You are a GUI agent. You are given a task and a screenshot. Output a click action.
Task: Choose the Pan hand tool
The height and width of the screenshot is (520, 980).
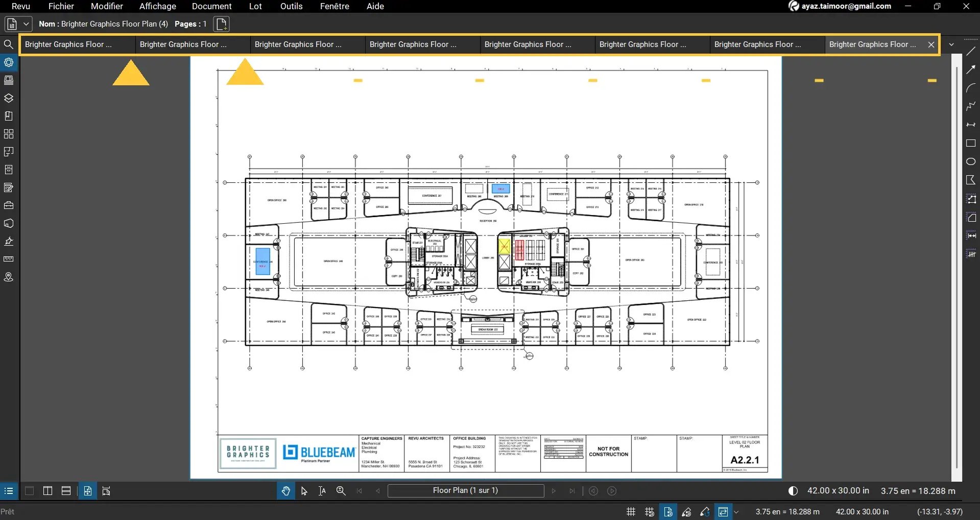[285, 491]
